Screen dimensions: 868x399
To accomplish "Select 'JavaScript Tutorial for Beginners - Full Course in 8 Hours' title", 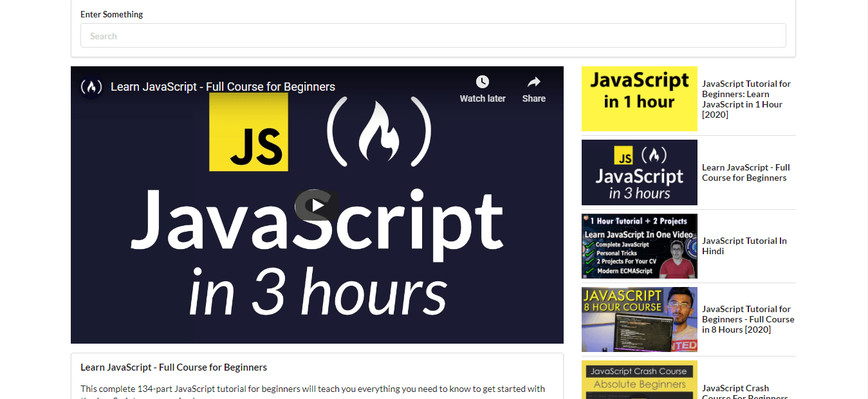I will [x=748, y=319].
